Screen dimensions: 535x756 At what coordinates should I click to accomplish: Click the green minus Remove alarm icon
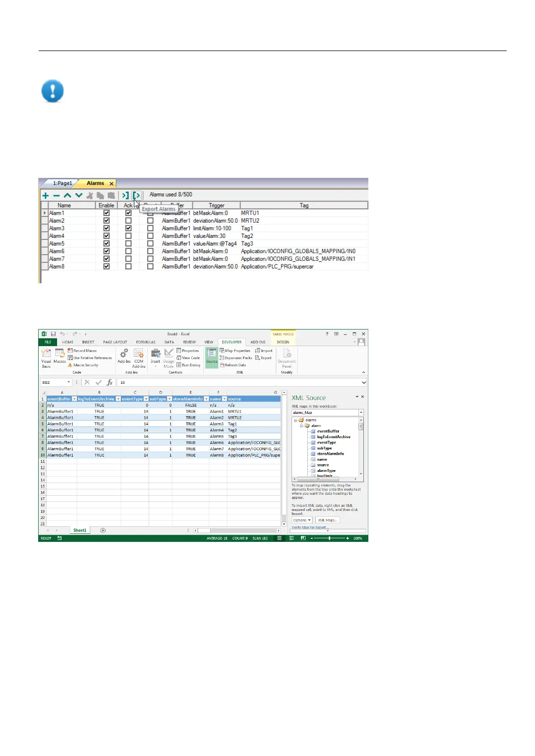tap(56, 195)
